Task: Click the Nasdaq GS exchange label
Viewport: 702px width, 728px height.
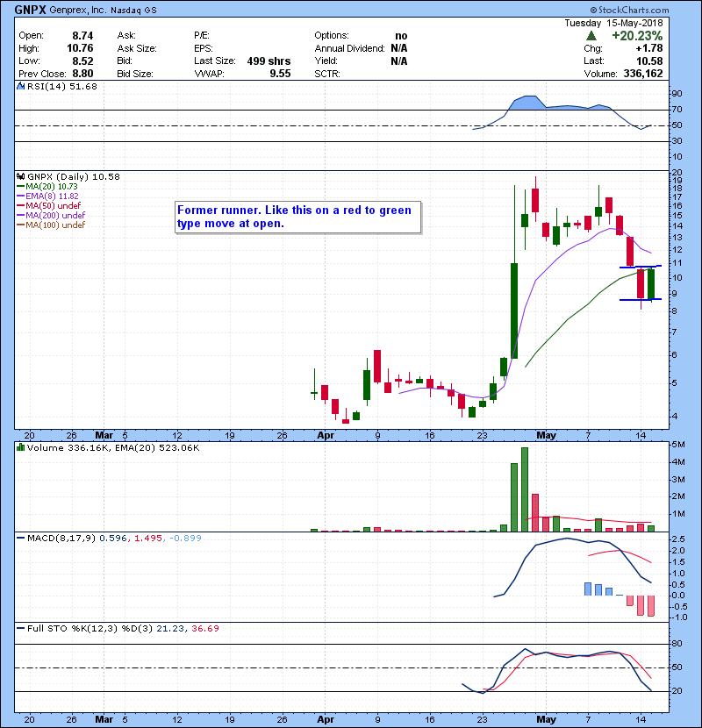Action: 133,11
